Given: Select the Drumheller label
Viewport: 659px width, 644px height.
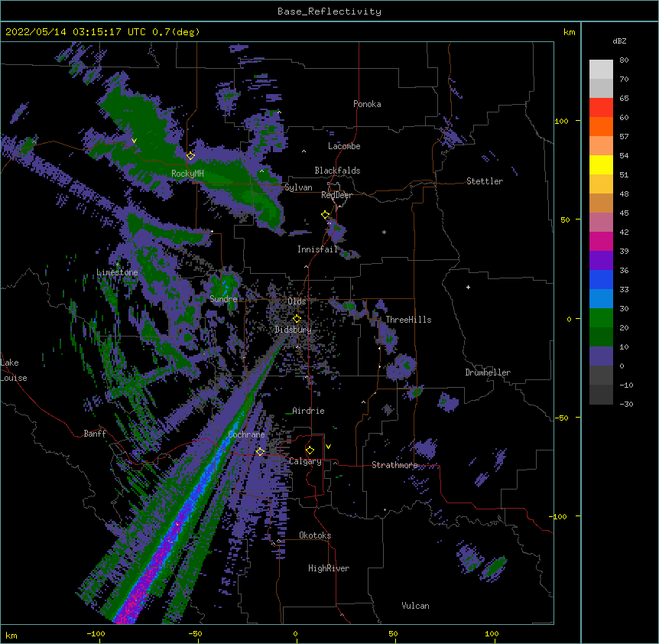Looking at the screenshot, I should (488, 372).
